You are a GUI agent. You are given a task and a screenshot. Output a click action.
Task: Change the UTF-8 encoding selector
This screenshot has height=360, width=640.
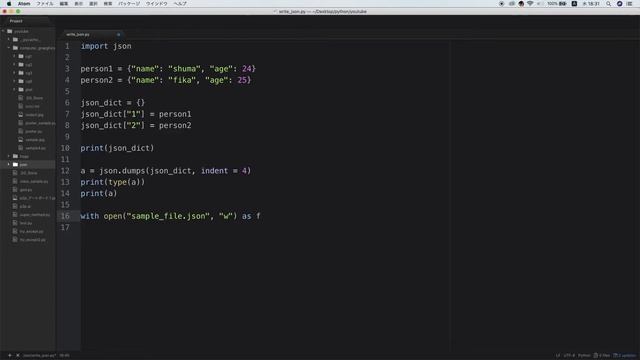click(x=569, y=356)
